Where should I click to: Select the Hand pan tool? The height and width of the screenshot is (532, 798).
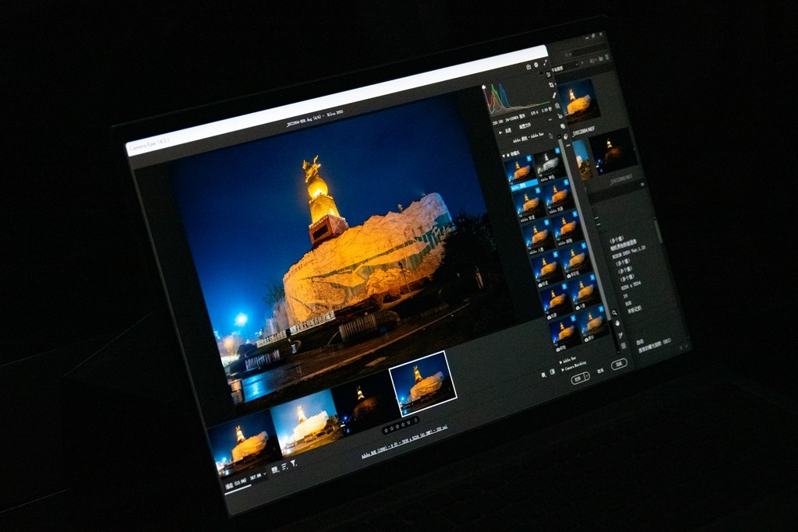[617, 323]
